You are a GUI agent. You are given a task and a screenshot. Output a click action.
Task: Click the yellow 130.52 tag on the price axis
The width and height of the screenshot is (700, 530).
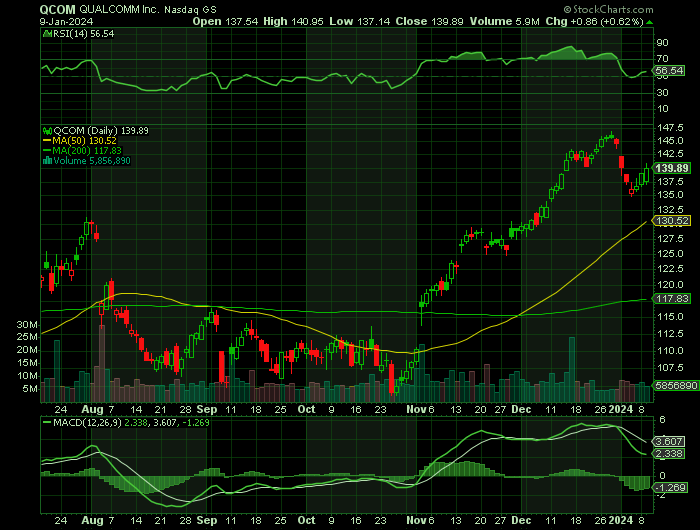(x=672, y=221)
